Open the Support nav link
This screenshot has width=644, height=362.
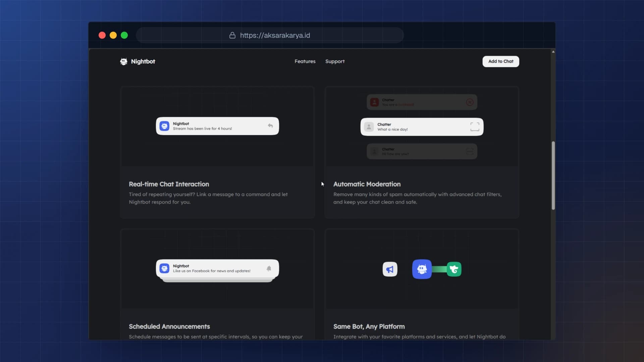tap(335, 61)
